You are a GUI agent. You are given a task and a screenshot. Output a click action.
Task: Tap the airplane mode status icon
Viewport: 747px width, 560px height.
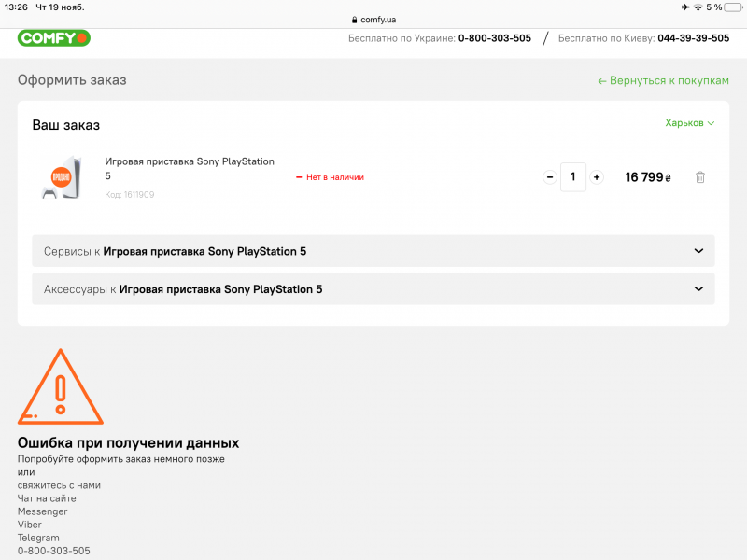685,7
